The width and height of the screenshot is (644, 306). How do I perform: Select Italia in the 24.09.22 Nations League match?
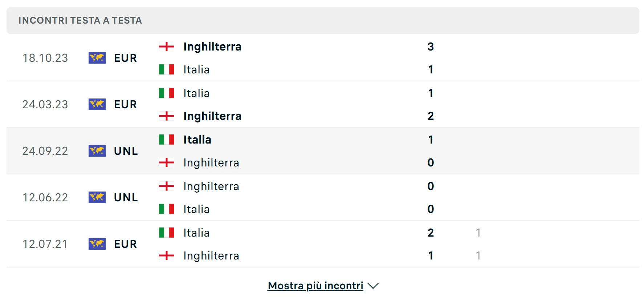point(197,140)
